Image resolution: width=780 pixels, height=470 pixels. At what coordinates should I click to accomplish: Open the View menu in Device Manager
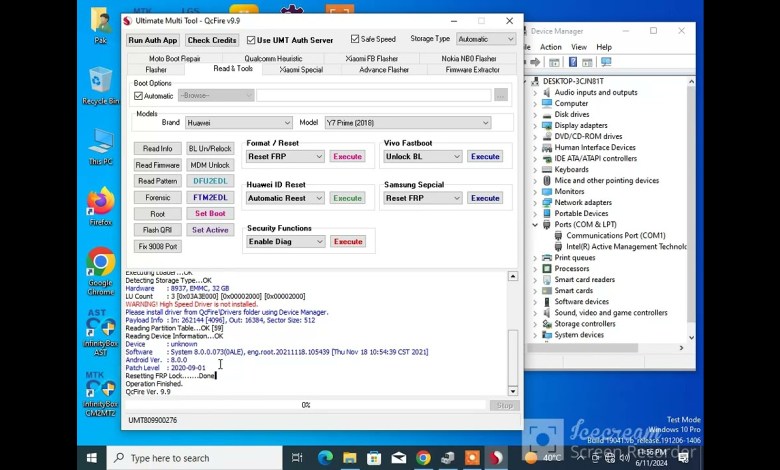(x=579, y=47)
